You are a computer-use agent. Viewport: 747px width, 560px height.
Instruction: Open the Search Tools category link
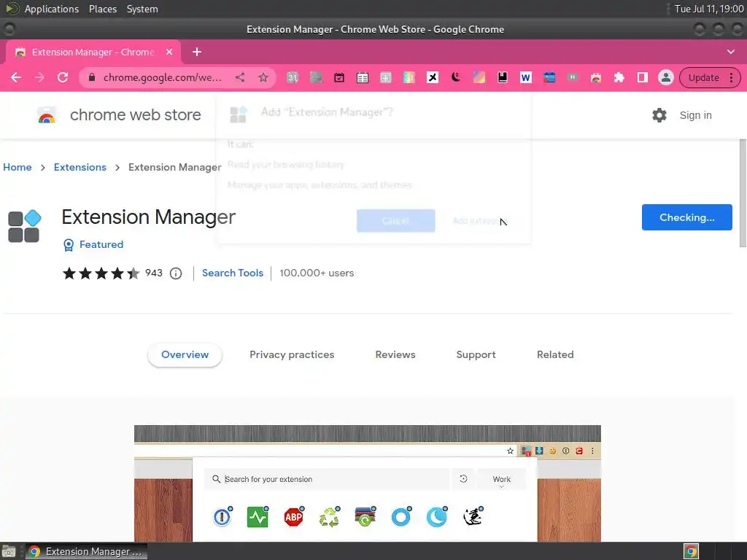point(233,273)
